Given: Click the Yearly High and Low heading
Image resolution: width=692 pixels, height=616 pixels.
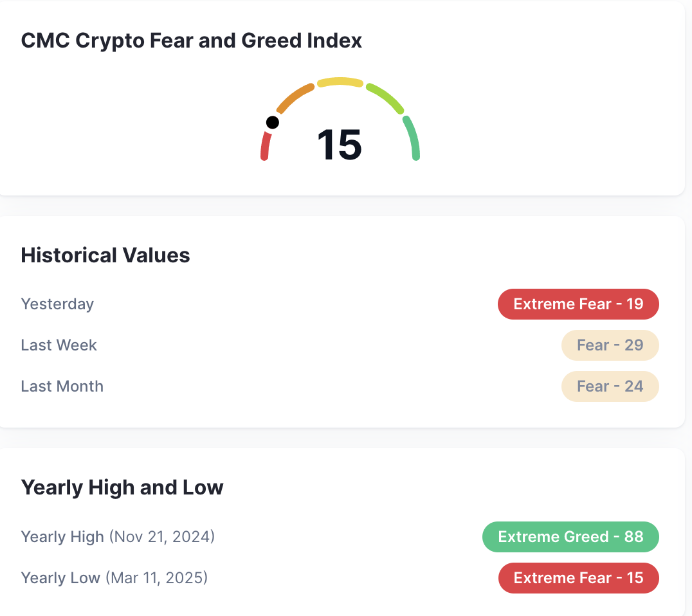Looking at the screenshot, I should [x=122, y=487].
